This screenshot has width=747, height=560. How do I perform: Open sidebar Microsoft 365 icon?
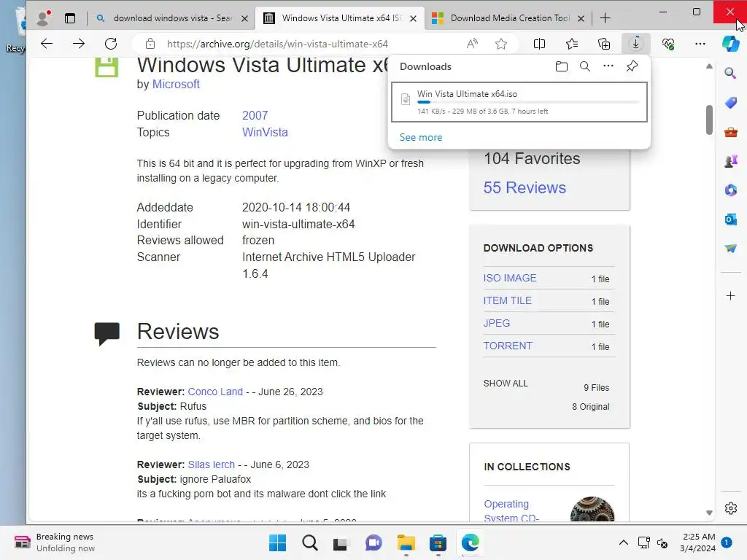click(x=730, y=190)
